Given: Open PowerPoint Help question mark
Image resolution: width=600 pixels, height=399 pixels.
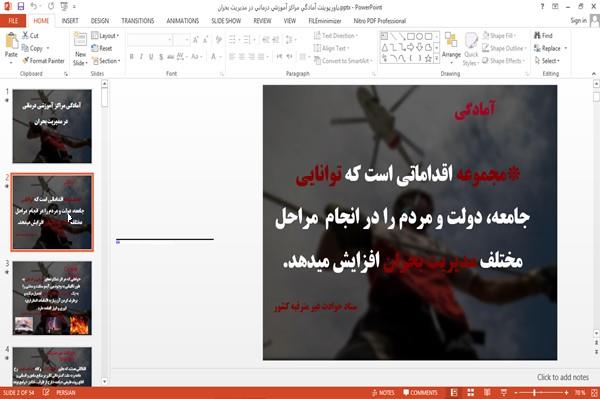Looking at the screenshot, I should [542, 7].
